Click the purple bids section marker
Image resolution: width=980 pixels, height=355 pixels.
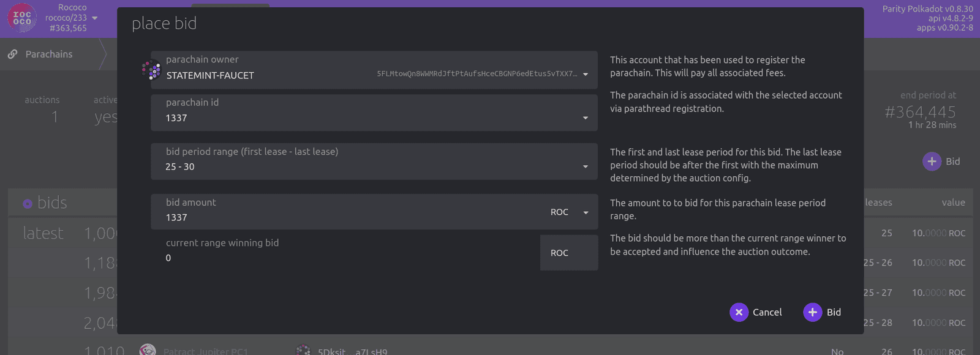pyautogui.click(x=28, y=203)
